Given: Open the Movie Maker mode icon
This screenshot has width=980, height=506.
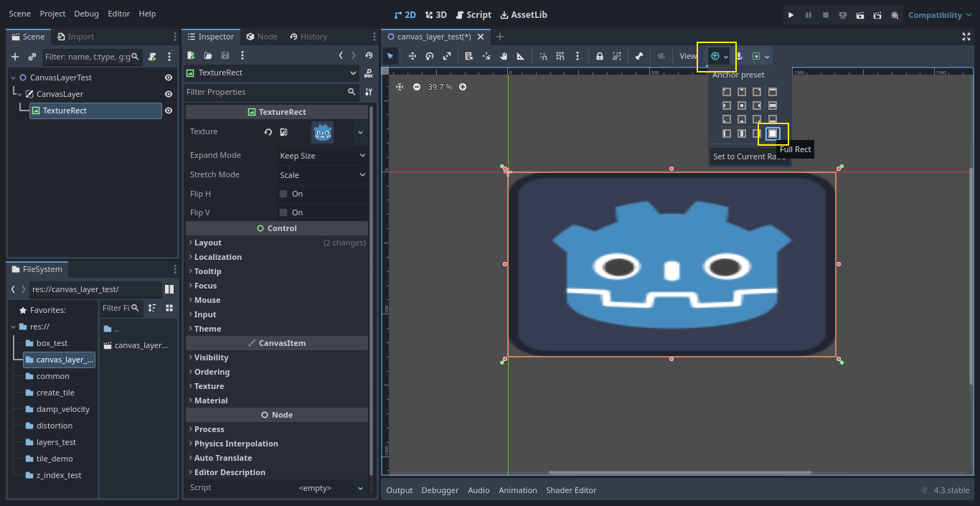Looking at the screenshot, I should [x=895, y=14].
